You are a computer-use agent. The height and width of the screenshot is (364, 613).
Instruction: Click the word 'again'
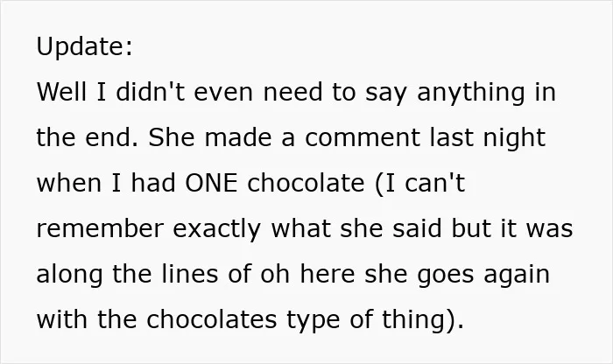tap(517, 276)
